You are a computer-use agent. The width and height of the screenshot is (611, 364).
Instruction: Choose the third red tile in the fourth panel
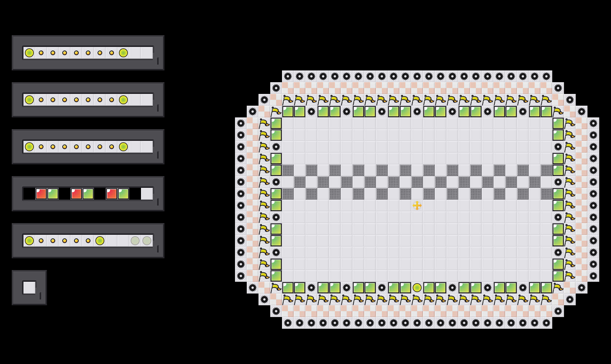pos(112,194)
